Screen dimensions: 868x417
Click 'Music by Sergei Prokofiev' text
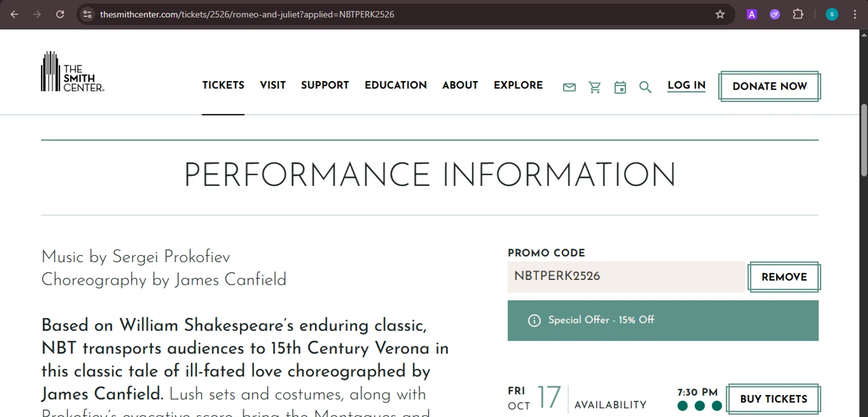pos(135,257)
